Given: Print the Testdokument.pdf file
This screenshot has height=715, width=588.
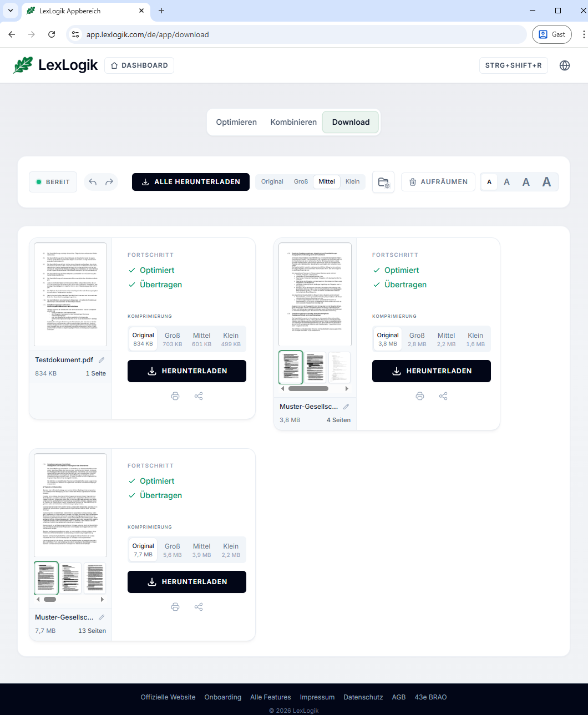Looking at the screenshot, I should [x=175, y=396].
